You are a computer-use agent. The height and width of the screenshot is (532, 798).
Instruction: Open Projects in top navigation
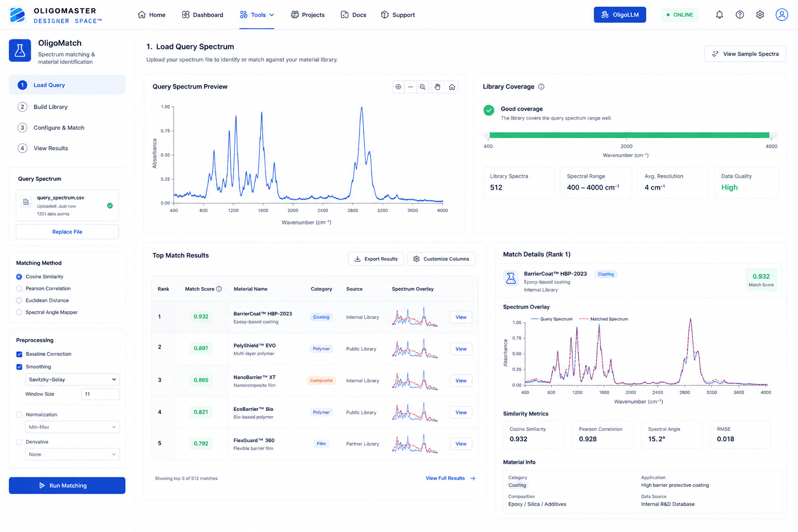click(x=308, y=15)
